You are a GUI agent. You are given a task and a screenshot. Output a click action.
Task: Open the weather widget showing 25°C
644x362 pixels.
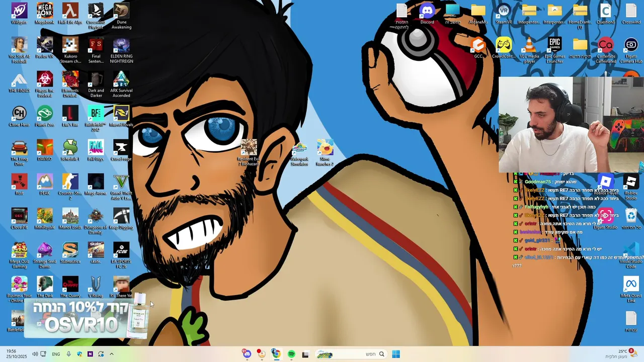click(620, 354)
